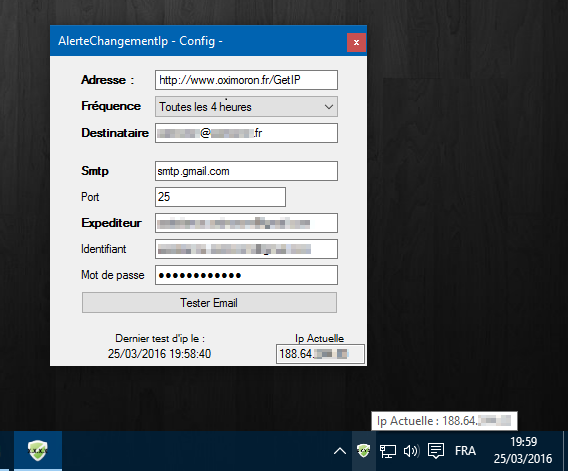Close the AlerteChangementIp Config window
568x471 pixels.
356,42
